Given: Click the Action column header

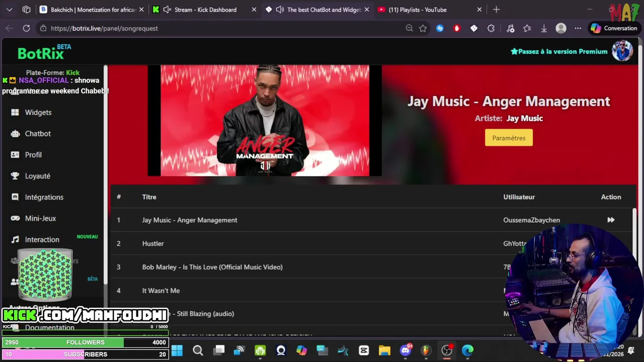Looking at the screenshot, I should [611, 197].
